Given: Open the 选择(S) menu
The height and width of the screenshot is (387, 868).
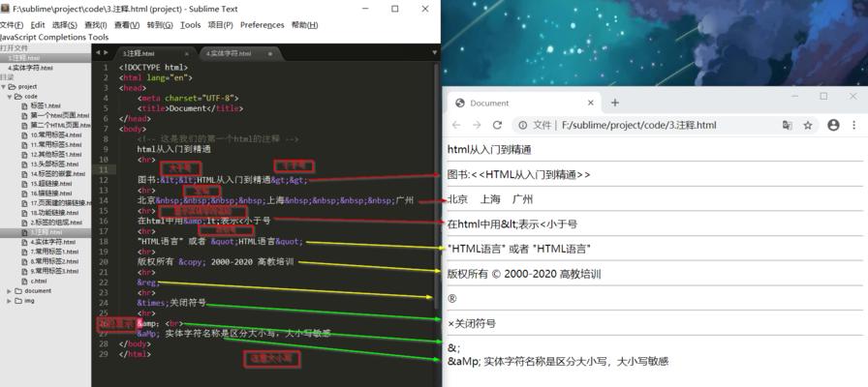Looking at the screenshot, I should pos(65,25).
